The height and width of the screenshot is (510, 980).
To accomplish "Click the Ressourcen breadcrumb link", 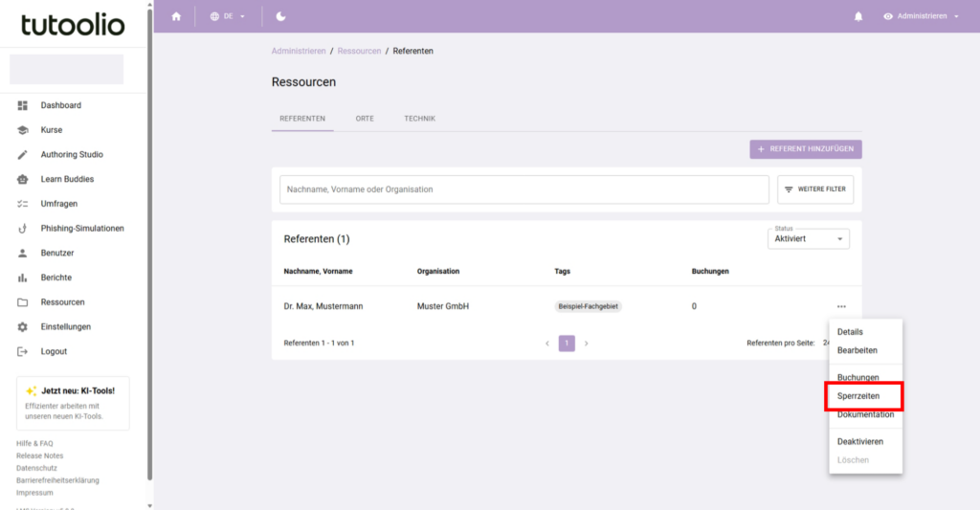I will click(x=359, y=52).
